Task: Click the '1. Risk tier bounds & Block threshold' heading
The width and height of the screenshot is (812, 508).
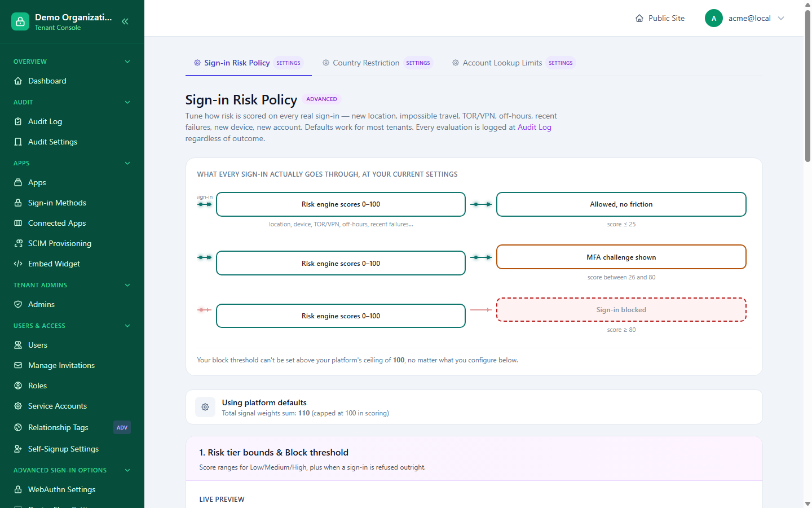Action: pos(273,452)
